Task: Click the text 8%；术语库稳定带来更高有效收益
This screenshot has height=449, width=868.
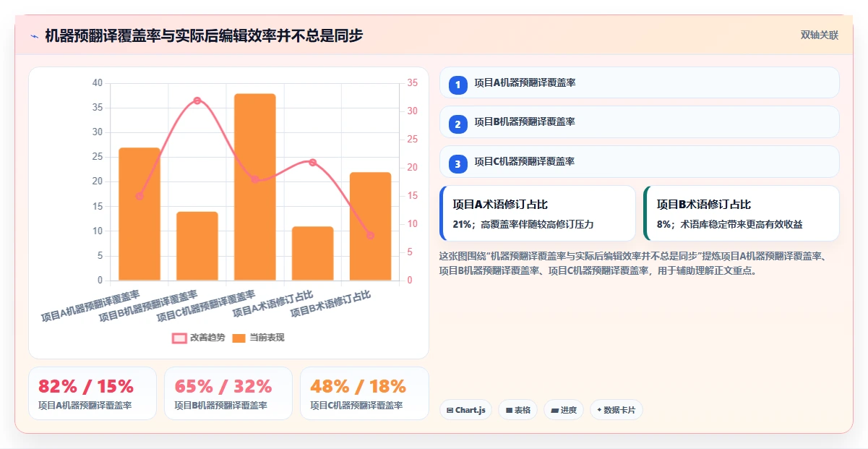Action: [x=729, y=224]
